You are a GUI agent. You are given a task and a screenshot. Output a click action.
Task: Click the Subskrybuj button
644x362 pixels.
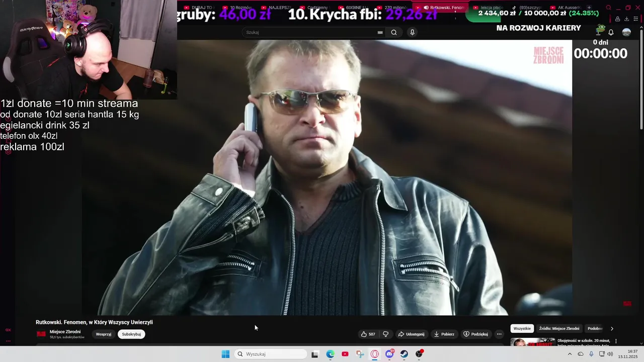coord(131,334)
